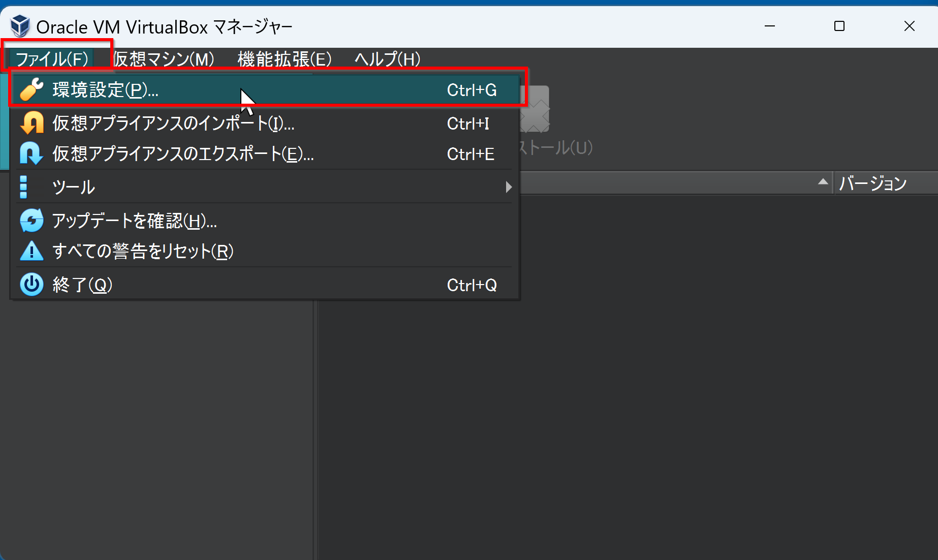Click the power icon beside 終了(Q)
938x560 pixels.
pos(32,285)
